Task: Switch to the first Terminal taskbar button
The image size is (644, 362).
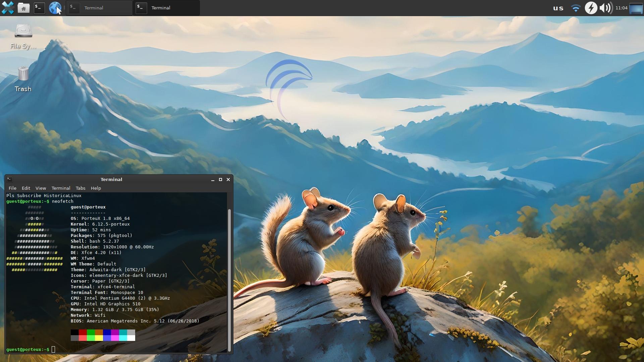Action: click(x=99, y=8)
